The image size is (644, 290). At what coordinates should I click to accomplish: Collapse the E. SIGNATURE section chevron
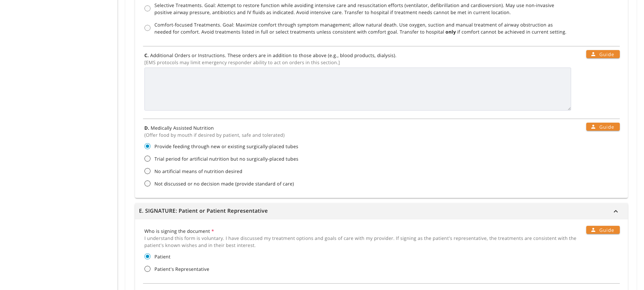(615, 211)
